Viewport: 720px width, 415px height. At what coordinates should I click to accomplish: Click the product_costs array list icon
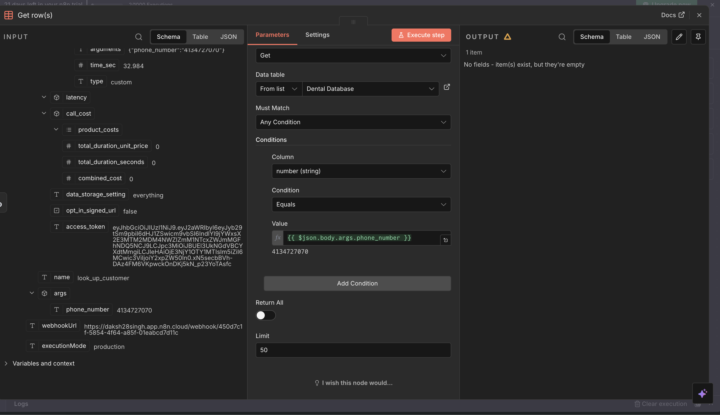coord(69,130)
